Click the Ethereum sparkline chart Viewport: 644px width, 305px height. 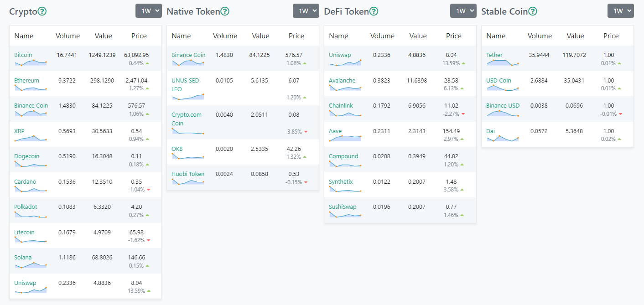[x=30, y=88]
